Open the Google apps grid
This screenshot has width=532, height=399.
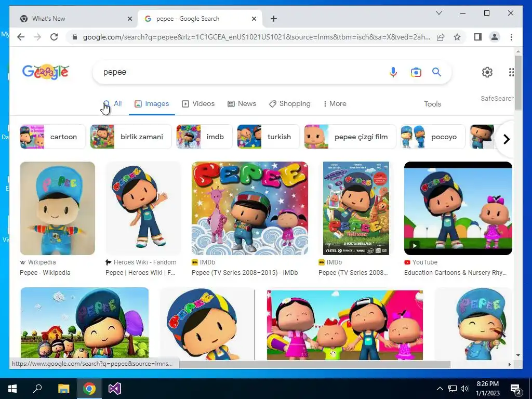click(511, 72)
